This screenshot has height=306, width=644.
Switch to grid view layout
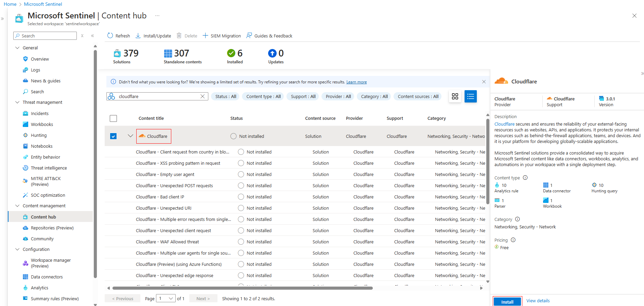click(x=455, y=96)
